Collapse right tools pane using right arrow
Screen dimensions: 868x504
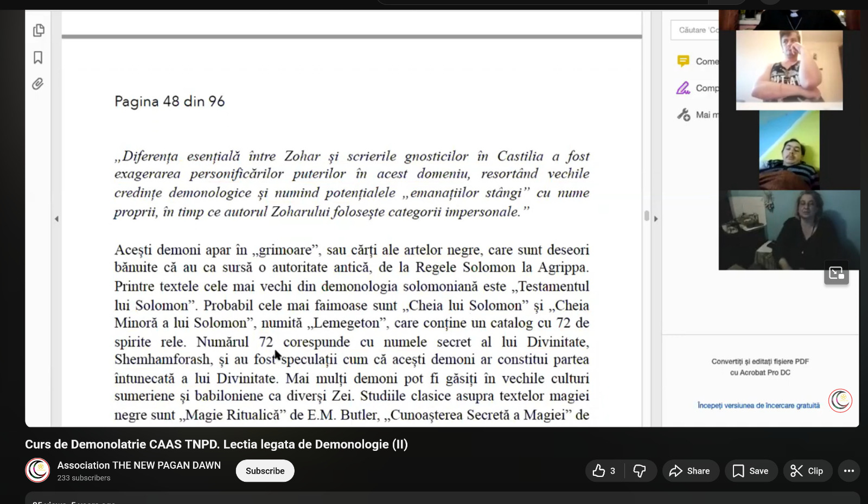pos(656,219)
